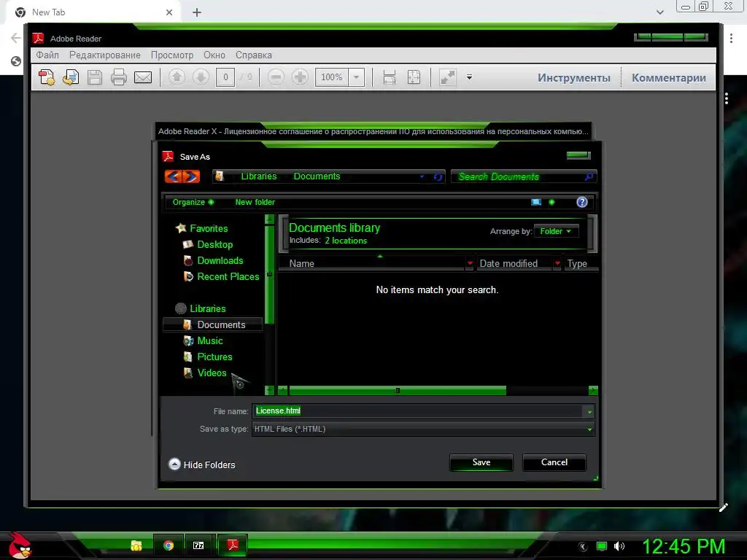Viewport: 747px width, 560px height.
Task: Open the view options dropdown arrow
Action: click(551, 202)
